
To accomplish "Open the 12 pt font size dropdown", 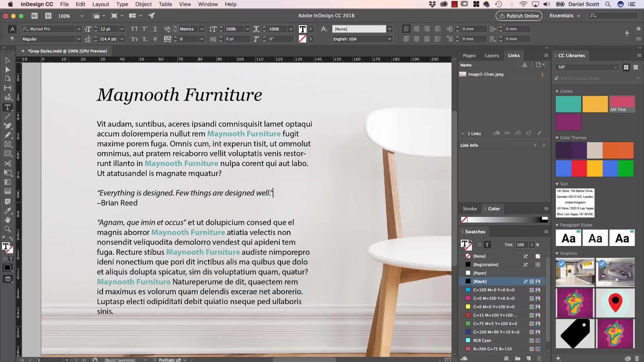I will (x=122, y=29).
